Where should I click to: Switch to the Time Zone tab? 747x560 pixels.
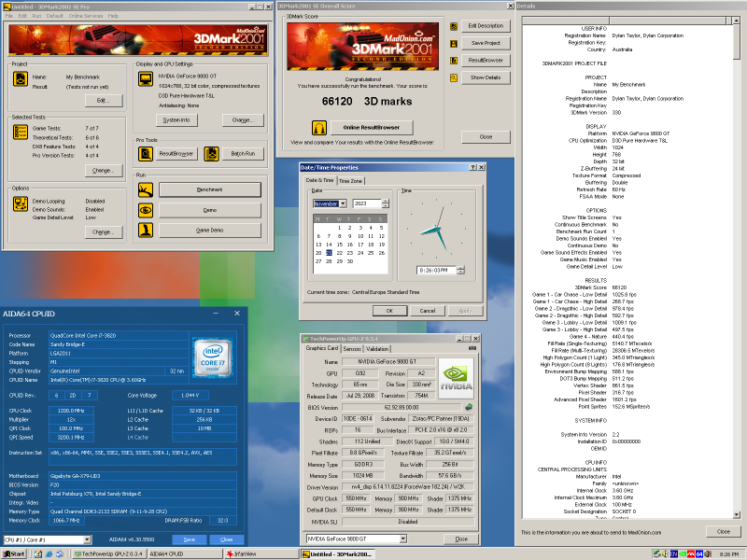click(x=351, y=181)
